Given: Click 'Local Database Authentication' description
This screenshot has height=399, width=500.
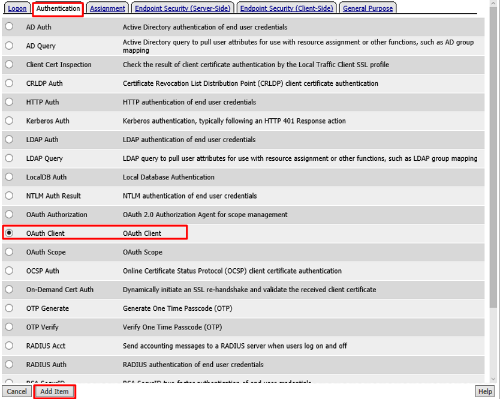Looking at the screenshot, I should pyautogui.click(x=168, y=177).
